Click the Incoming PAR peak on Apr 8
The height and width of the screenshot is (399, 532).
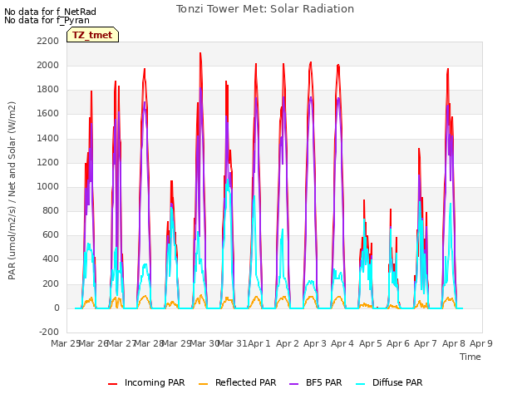pyautogui.click(x=448, y=69)
